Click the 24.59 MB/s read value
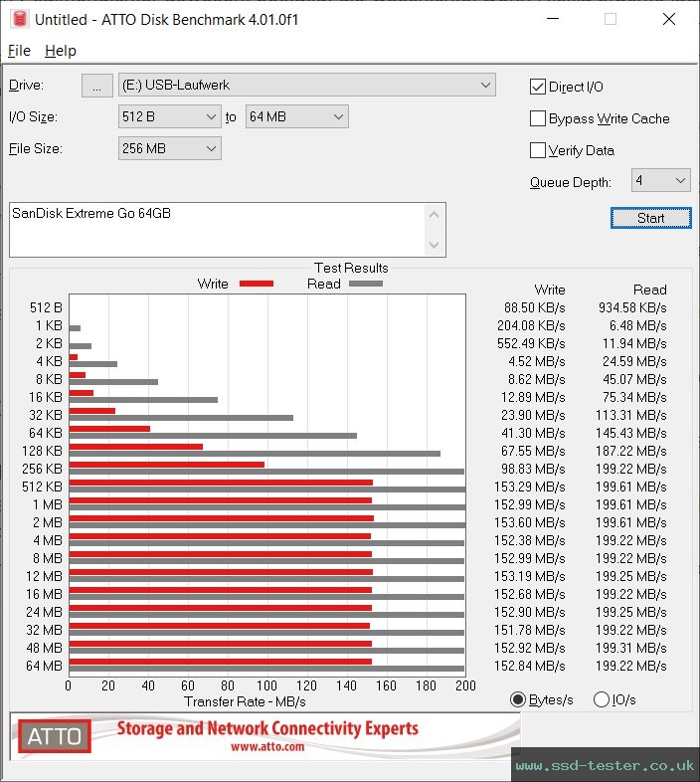This screenshot has width=700, height=782. pos(634,361)
